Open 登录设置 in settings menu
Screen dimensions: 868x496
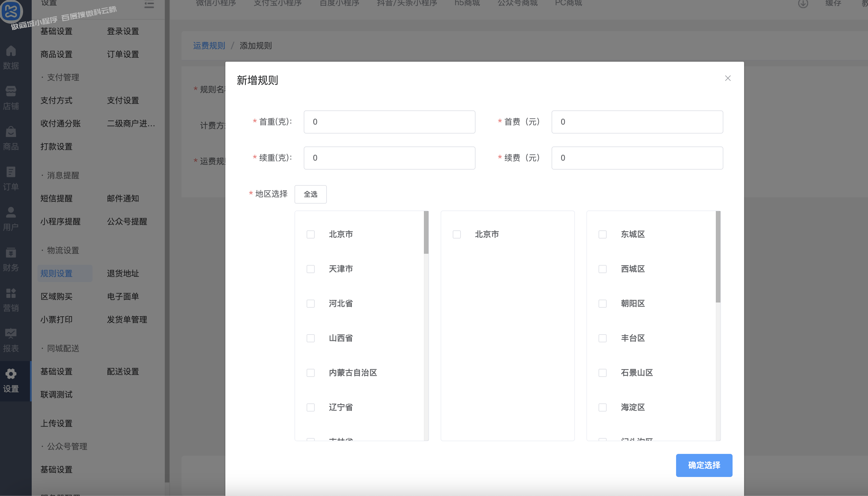(x=123, y=31)
